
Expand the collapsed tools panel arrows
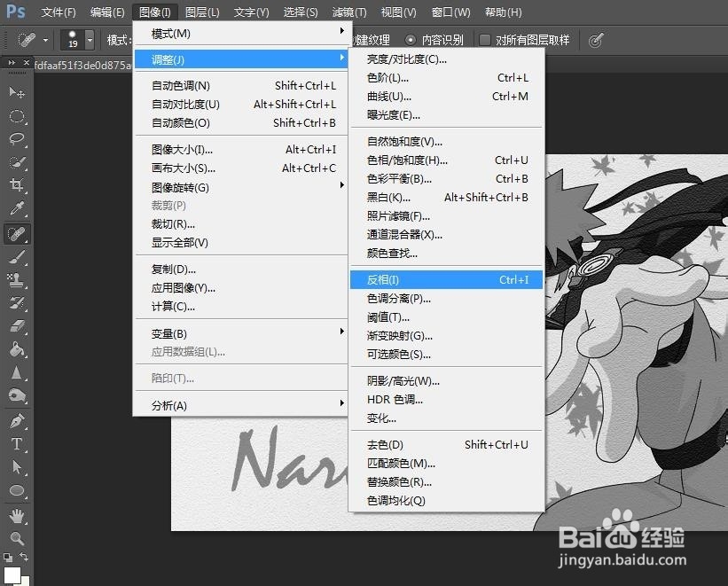[x=12, y=62]
